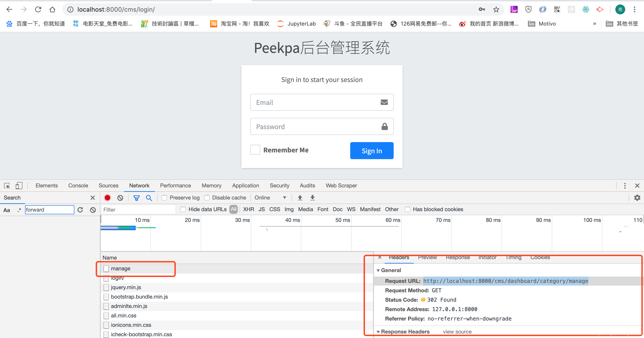
Task: Toggle the match case Aa search option
Action: (x=7, y=210)
